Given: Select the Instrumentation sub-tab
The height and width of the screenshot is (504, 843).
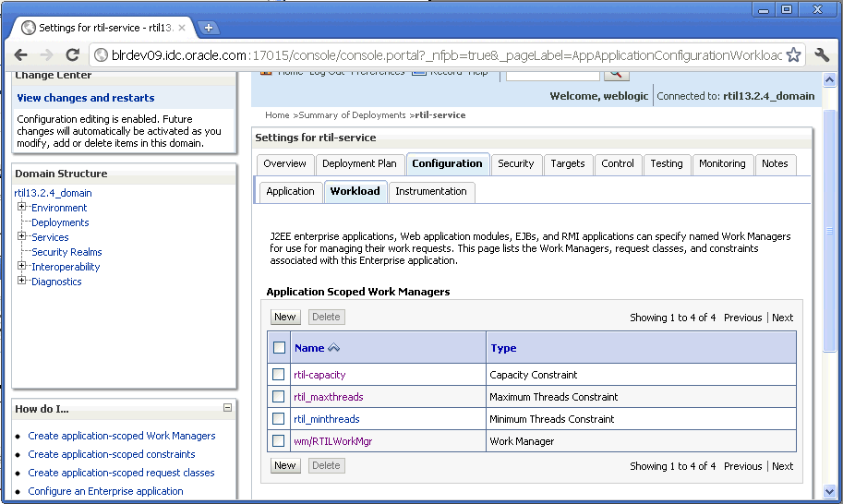Looking at the screenshot, I should (x=431, y=192).
